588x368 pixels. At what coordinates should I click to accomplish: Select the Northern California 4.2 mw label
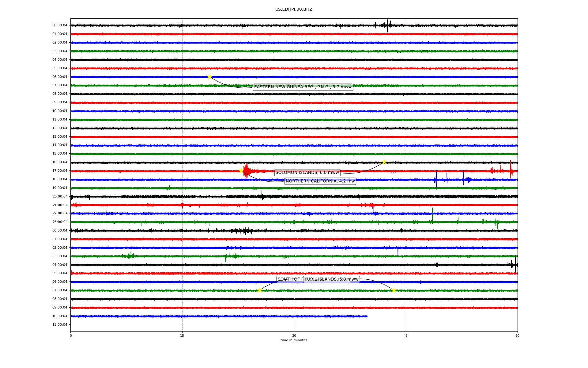[x=320, y=181]
